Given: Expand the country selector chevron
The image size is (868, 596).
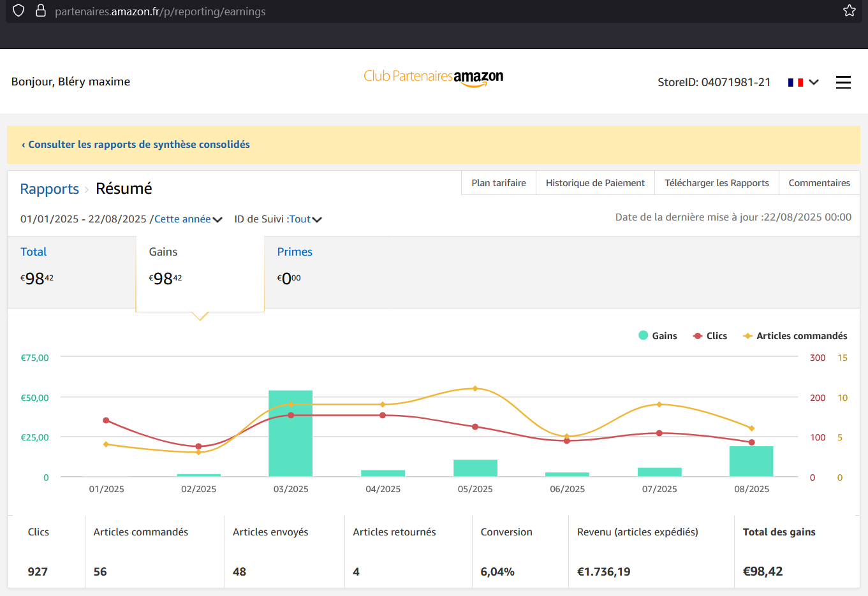Looking at the screenshot, I should [x=814, y=82].
